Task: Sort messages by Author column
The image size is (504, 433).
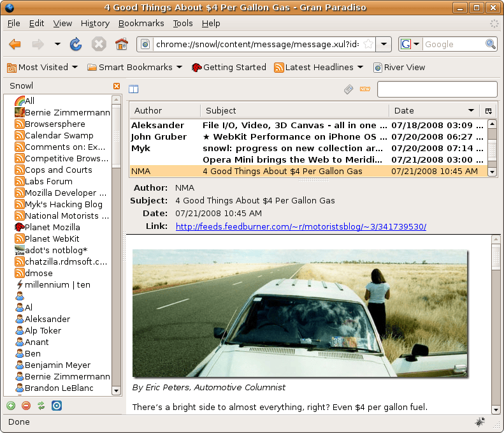Action: click(165, 111)
